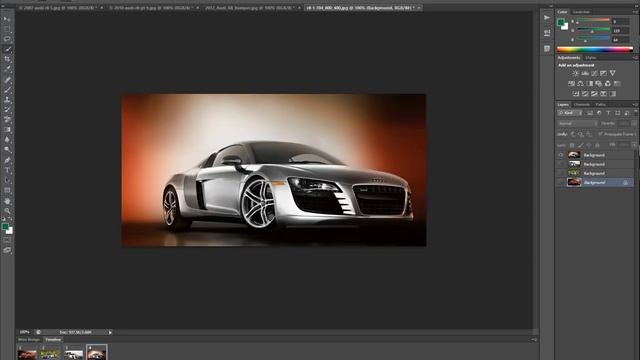This screenshot has height=360, width=640.
Task: Toggle the Propagate Frame 1 checkbox
Action: [600, 134]
